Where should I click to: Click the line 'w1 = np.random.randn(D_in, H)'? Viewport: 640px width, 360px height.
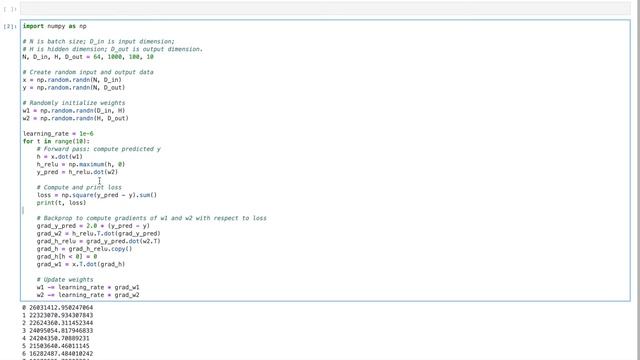coord(74,111)
